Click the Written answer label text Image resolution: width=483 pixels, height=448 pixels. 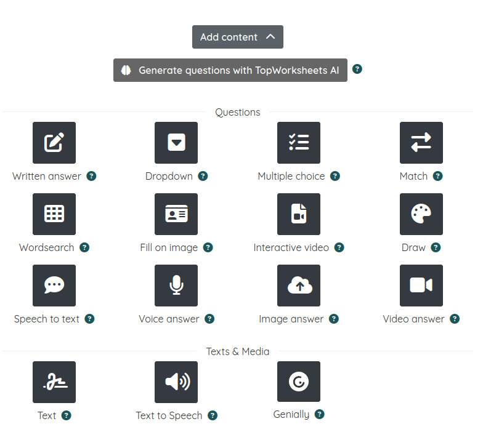pyautogui.click(x=47, y=176)
